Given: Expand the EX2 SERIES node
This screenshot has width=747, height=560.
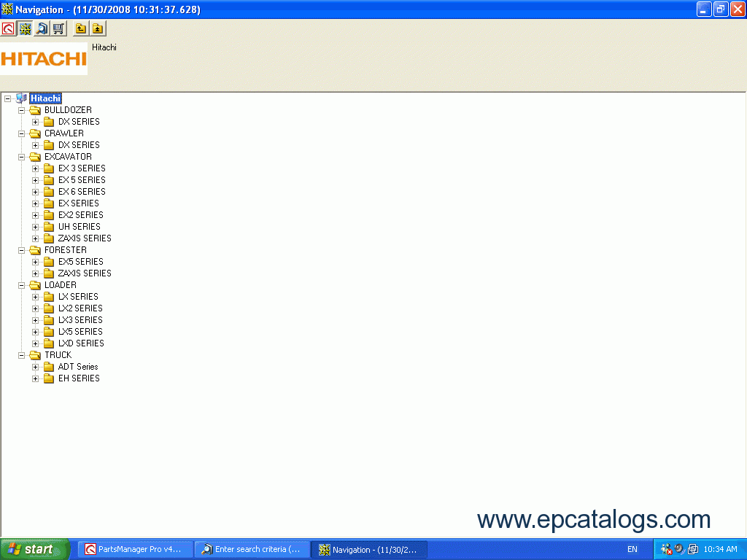Looking at the screenshot, I should click(35, 215).
